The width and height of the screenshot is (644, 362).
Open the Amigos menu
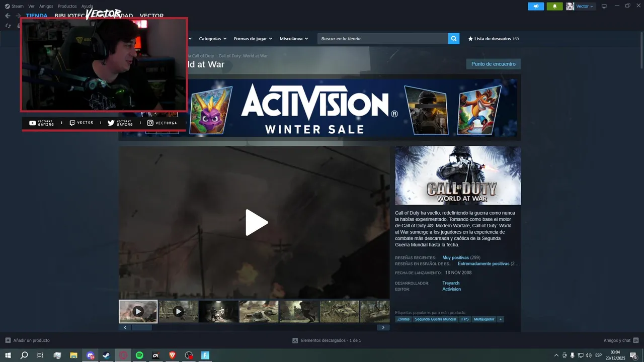(x=46, y=6)
